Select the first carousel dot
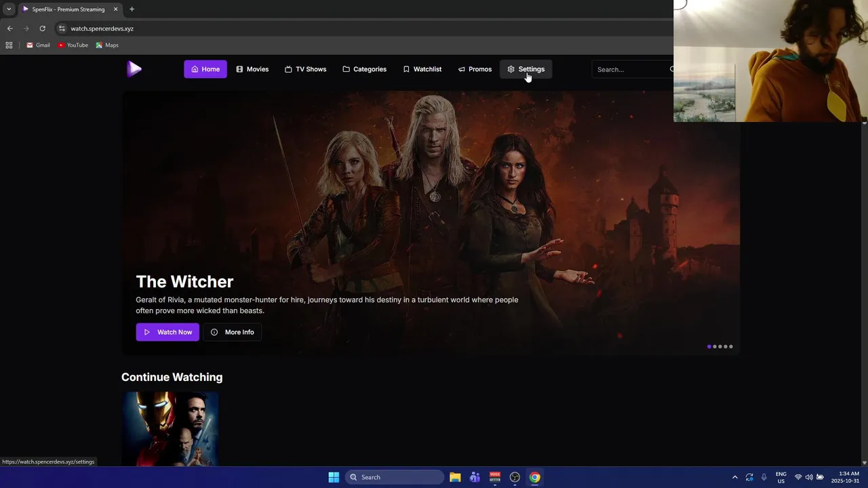This screenshot has width=868, height=488. point(709,346)
